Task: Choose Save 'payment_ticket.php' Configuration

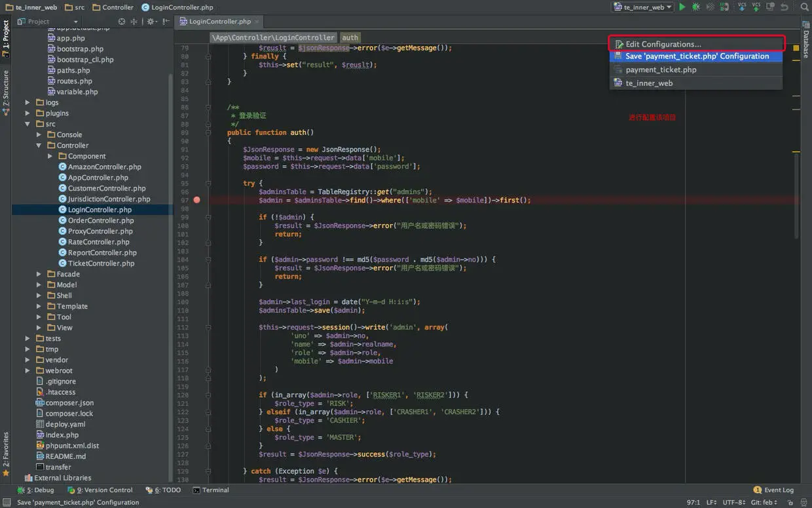Action: 695,56
